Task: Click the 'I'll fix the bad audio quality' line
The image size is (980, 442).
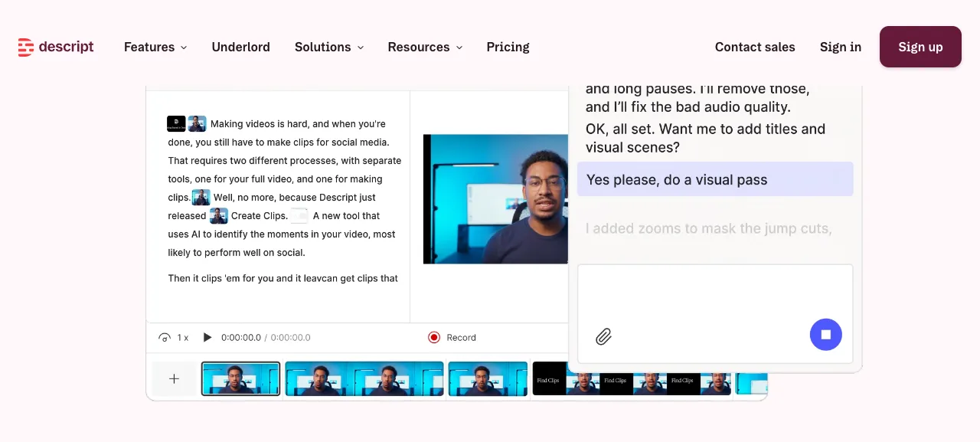Action: tap(688, 106)
